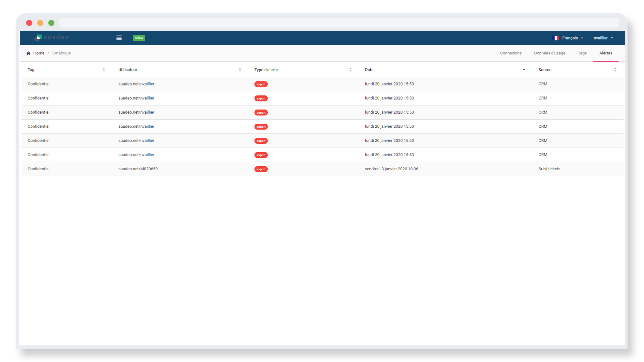Sort by the Type d'alerte column arrows
This screenshot has width=644, height=362.
(351, 70)
